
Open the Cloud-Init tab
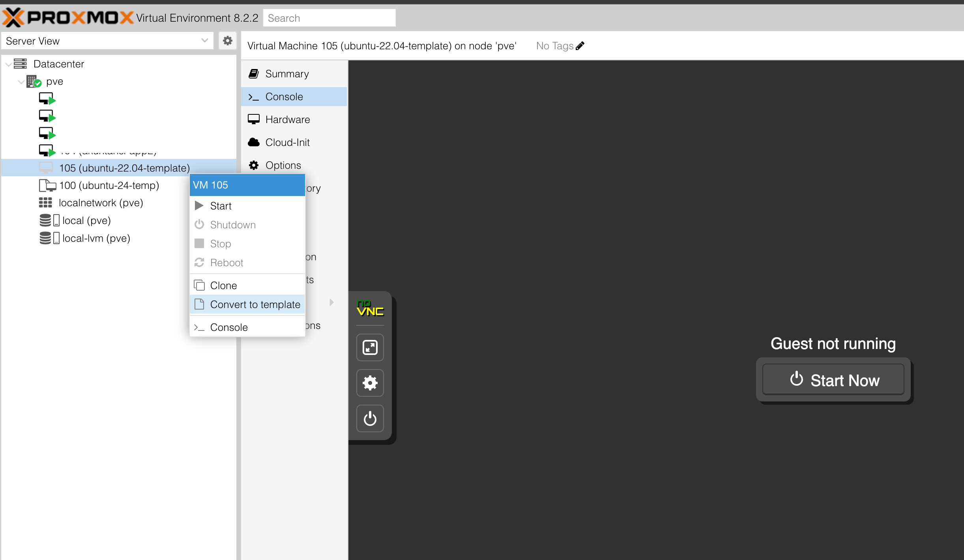click(287, 142)
